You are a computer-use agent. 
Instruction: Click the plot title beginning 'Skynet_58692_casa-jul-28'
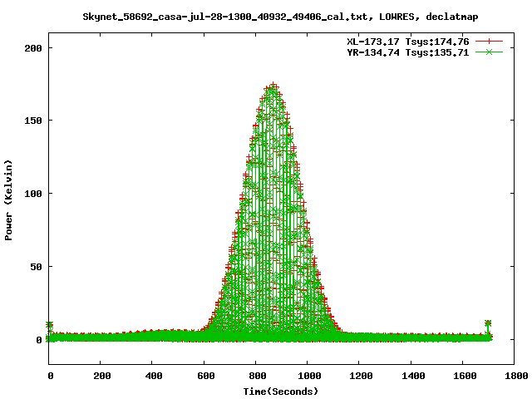tap(280, 17)
